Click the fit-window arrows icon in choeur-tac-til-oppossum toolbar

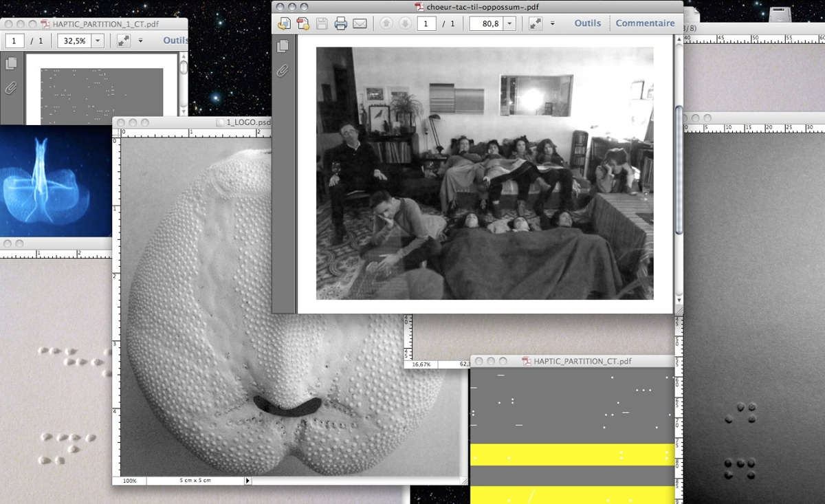(535, 23)
